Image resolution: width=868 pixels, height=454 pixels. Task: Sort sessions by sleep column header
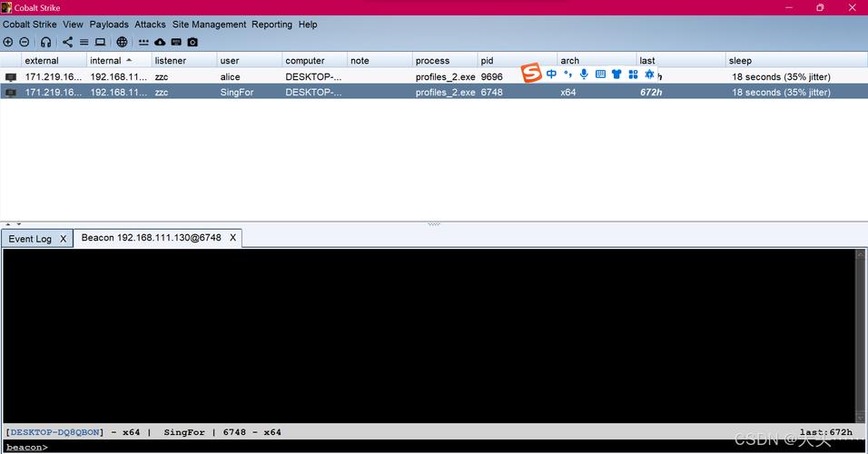click(x=796, y=60)
